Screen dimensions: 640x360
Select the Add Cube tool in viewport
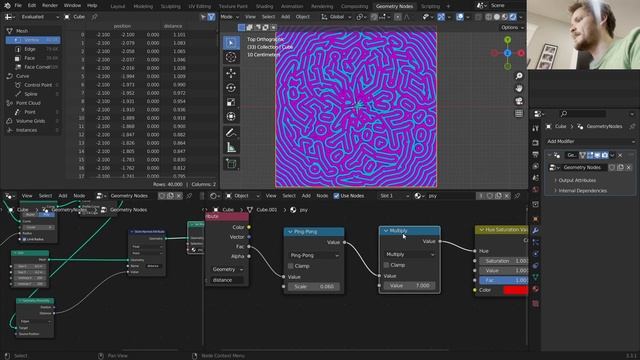(x=231, y=164)
